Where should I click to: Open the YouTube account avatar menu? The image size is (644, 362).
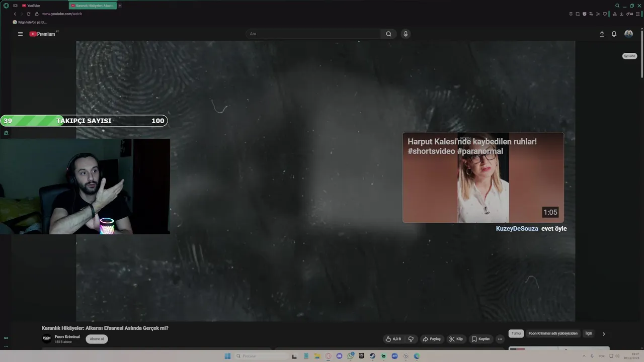pos(628,34)
